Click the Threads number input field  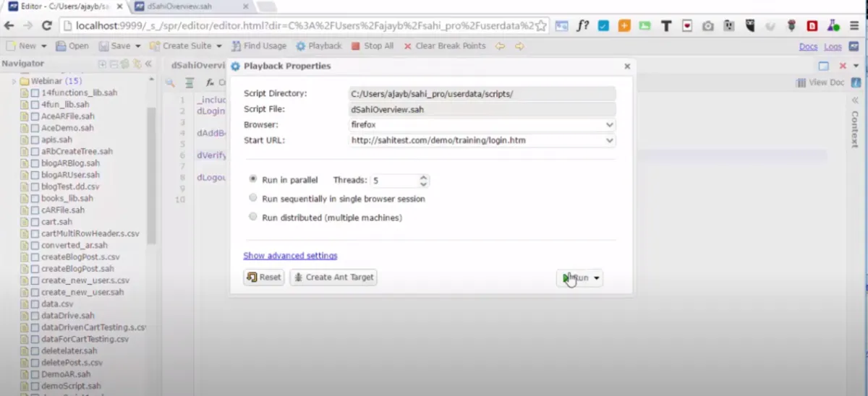[395, 180]
